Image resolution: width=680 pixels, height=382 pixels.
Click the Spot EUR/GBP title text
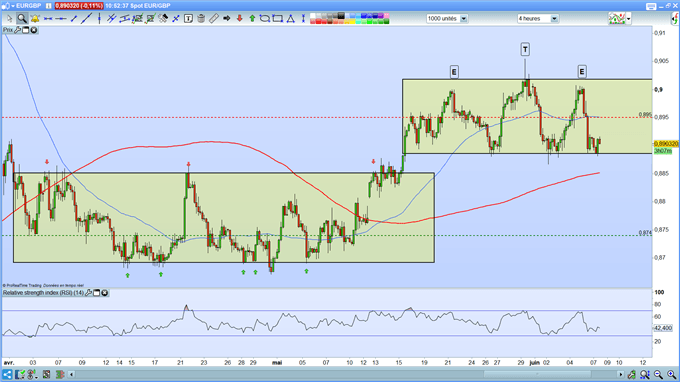(150, 6)
